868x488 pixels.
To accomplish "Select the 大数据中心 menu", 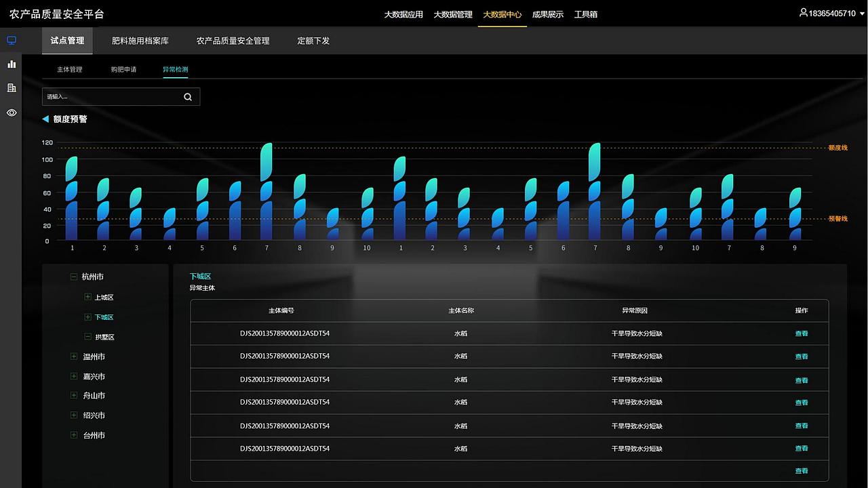I will coord(502,14).
